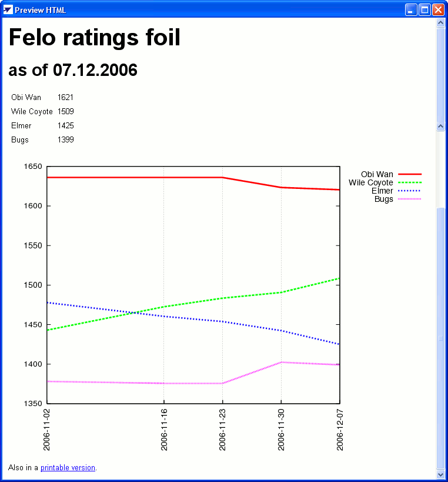Maximize the Preview HTML window
Viewport: 448px width, 482px height.
pyautogui.click(x=424, y=10)
